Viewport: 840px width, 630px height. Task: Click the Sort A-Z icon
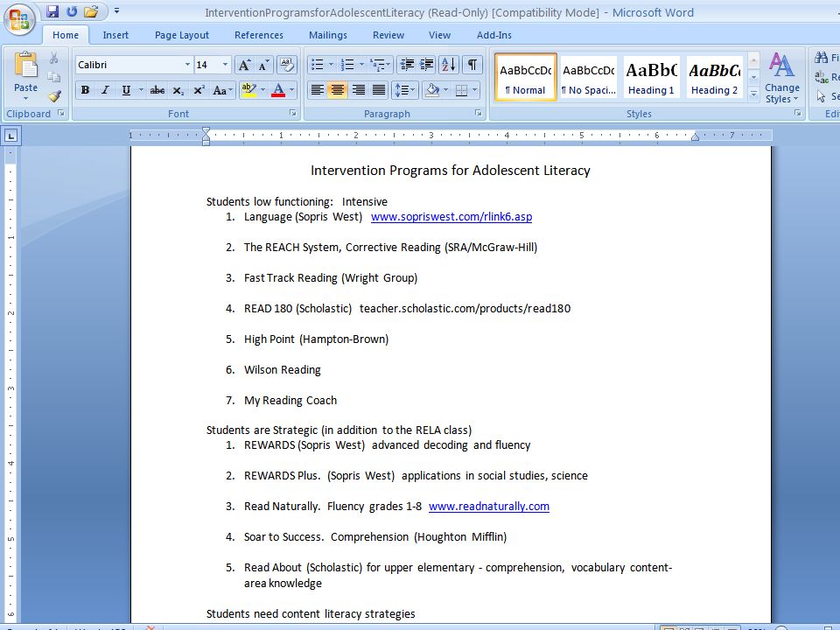click(x=448, y=65)
